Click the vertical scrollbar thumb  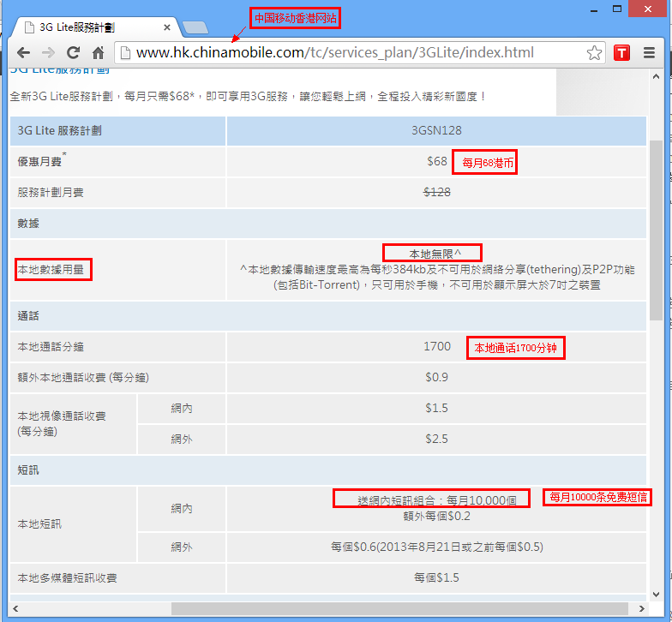pos(656,230)
